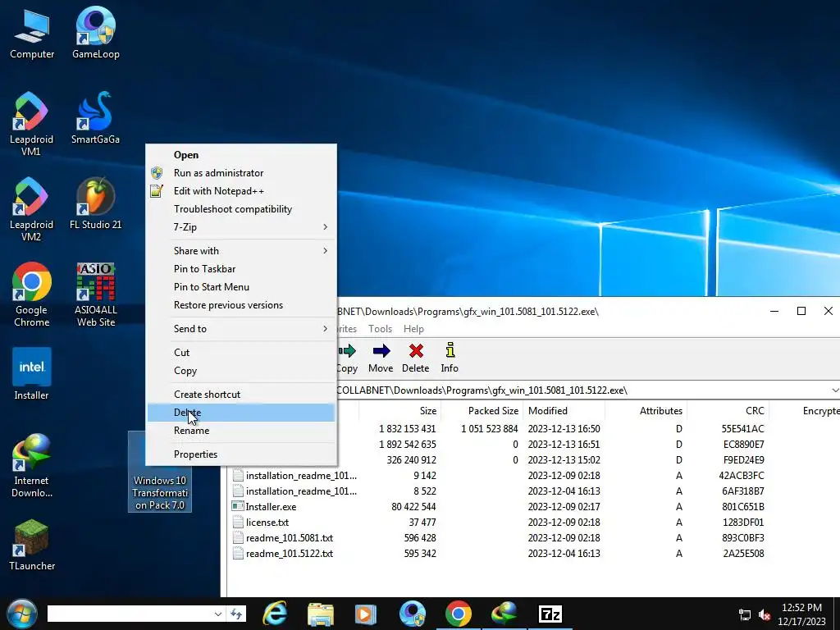Viewport: 840px width, 630px height.
Task: Select the GameLoop desktop shortcut
Action: 95,33
